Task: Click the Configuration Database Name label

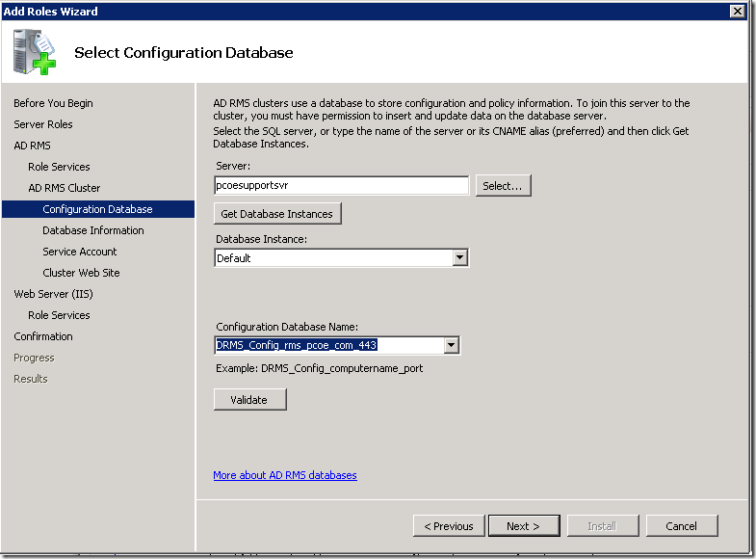Action: pyautogui.click(x=287, y=327)
